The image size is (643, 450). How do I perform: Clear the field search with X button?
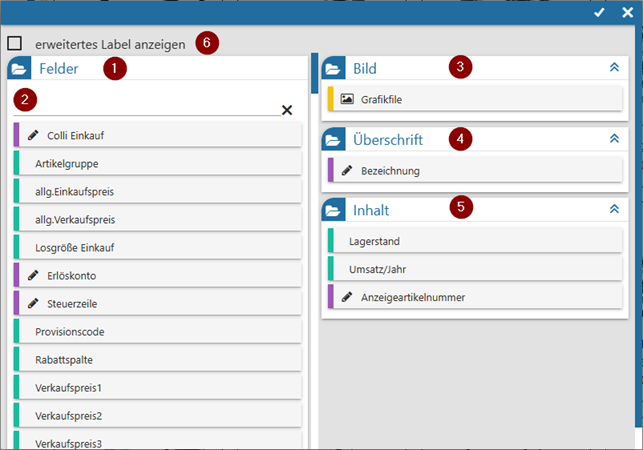(287, 110)
